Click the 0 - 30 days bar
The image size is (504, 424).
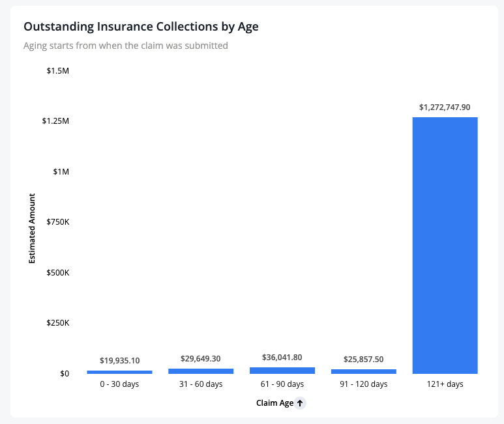pos(119,372)
